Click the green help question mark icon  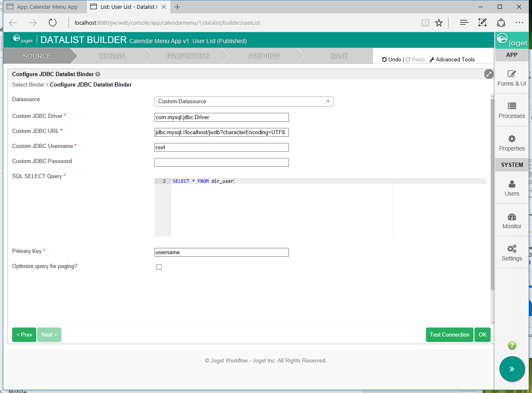click(512, 345)
